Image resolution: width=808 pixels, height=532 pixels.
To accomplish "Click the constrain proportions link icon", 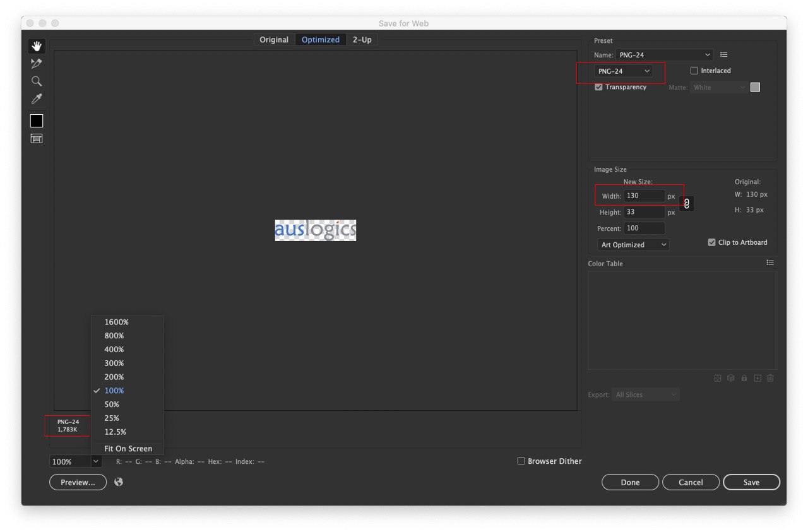I will [x=687, y=204].
